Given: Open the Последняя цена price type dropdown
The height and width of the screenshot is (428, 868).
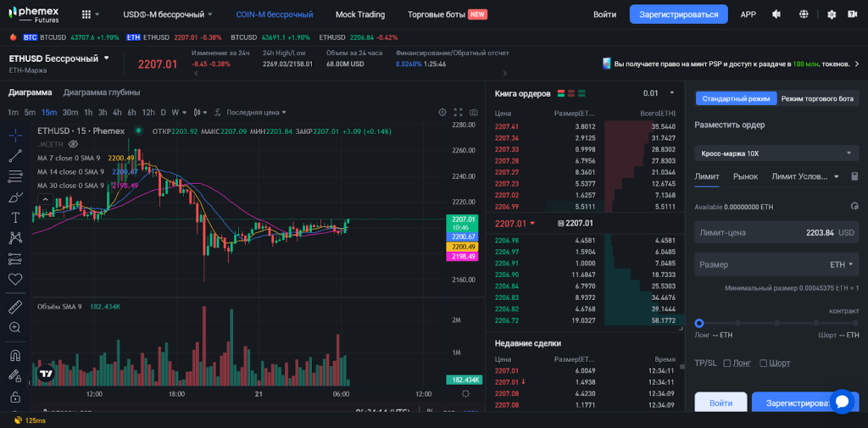Looking at the screenshot, I should pyautogui.click(x=256, y=113).
